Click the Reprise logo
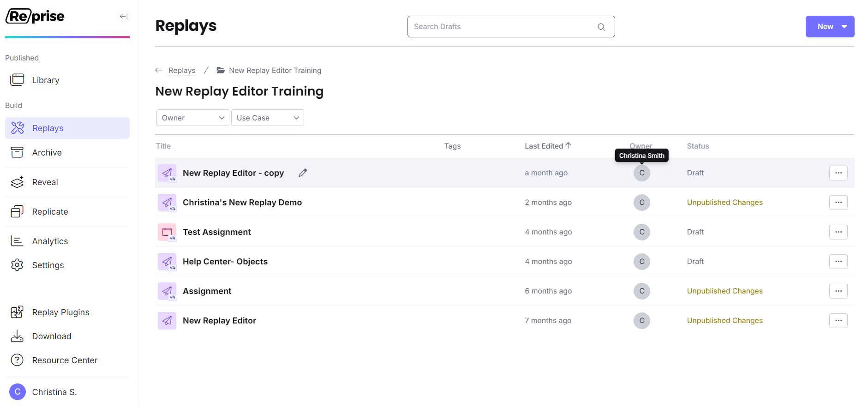The image size is (868, 407). [x=35, y=16]
